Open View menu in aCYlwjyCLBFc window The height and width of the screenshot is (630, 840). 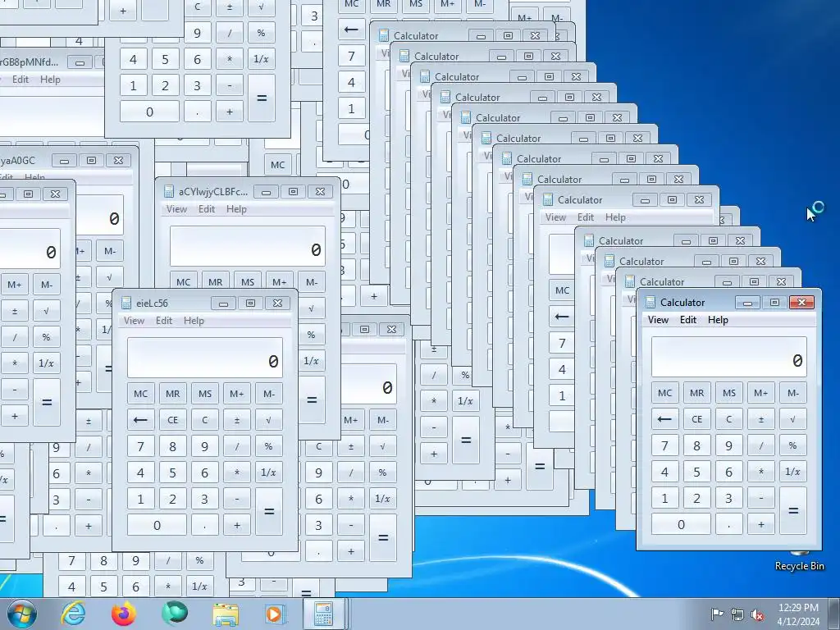(177, 209)
